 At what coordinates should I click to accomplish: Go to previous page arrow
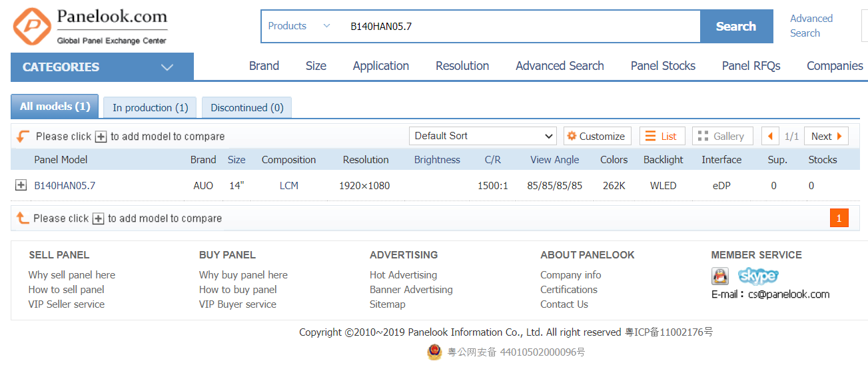pyautogui.click(x=770, y=136)
